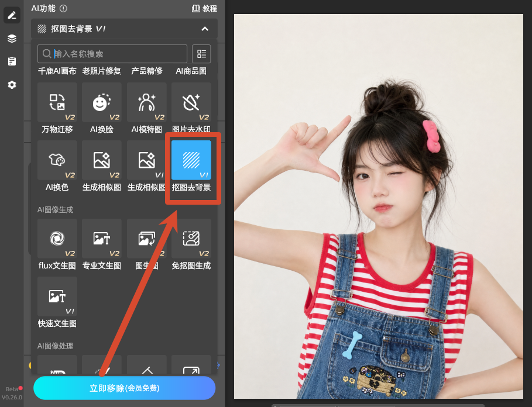Click the girl's photo on the canvas
This screenshot has width=532, height=407.
[379, 206]
